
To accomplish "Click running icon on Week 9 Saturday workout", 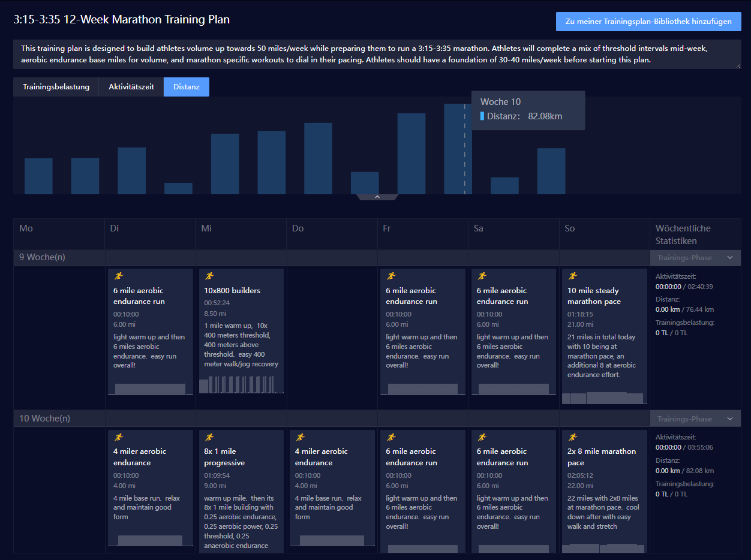I will pos(482,276).
